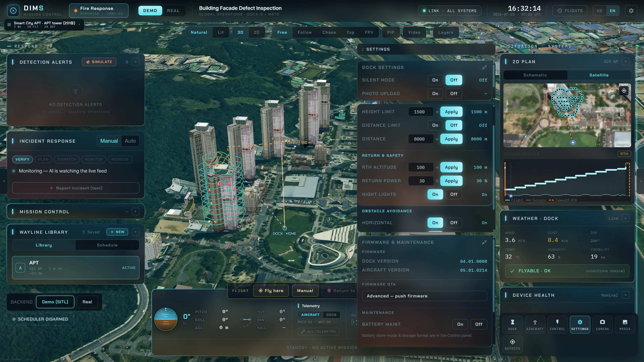Create a NEW wayline
Screen dimensions: 644x362
tap(117, 232)
